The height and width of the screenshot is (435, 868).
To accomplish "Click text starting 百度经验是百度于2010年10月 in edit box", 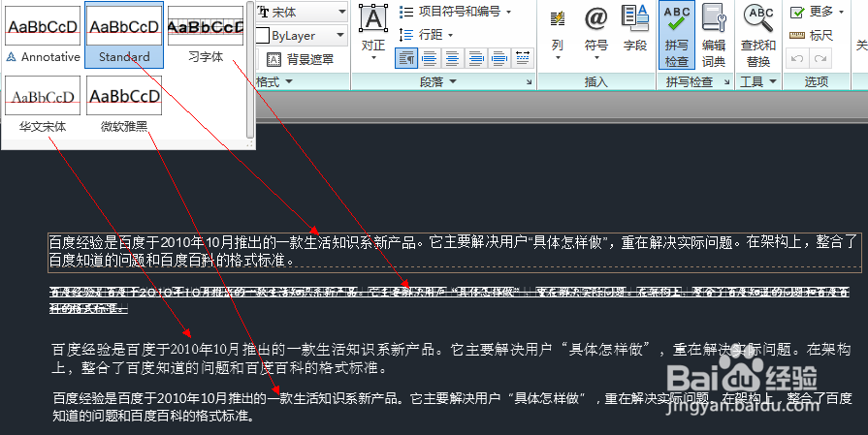I will point(453,251).
